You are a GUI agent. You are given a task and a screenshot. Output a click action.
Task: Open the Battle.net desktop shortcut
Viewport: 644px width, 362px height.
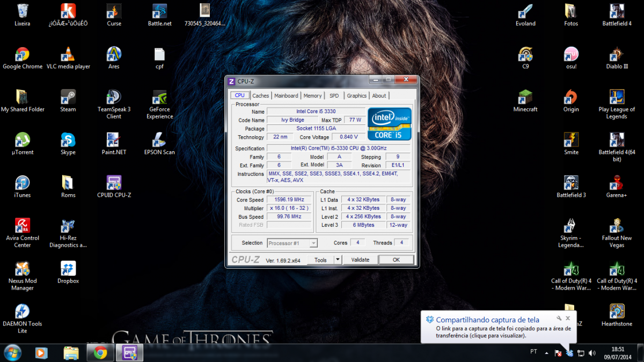160,14
